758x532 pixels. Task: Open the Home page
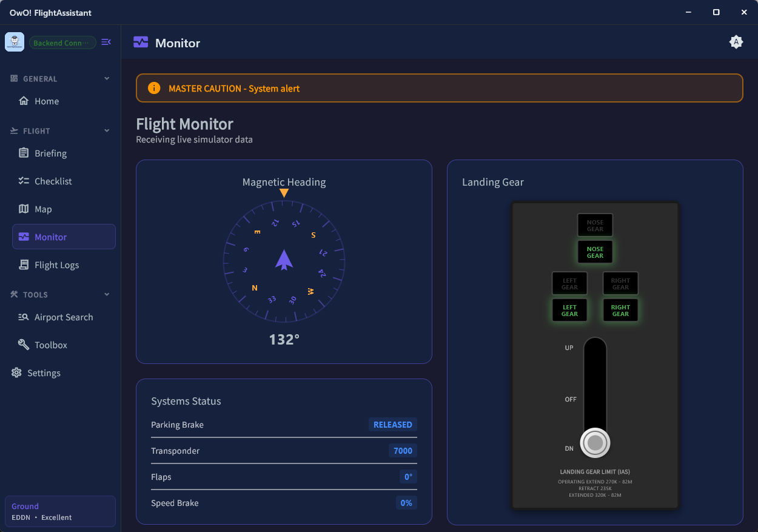(x=64, y=101)
